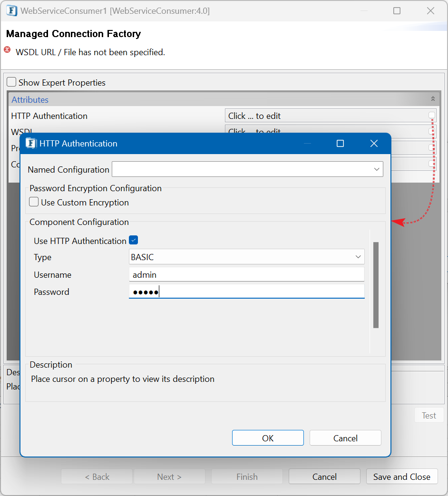Focus the Username field containing admin
This screenshot has width=448, height=496.
pyautogui.click(x=246, y=274)
